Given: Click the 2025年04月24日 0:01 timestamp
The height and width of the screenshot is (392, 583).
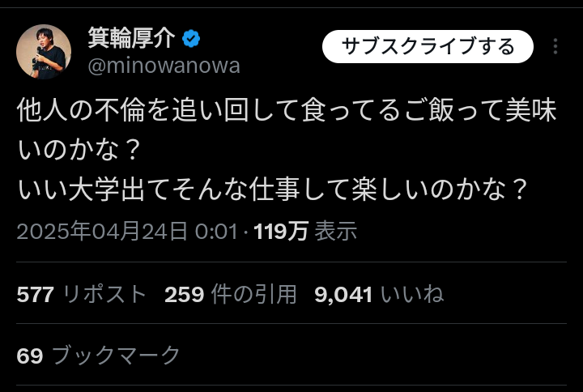Looking at the screenshot, I should pos(127,231).
